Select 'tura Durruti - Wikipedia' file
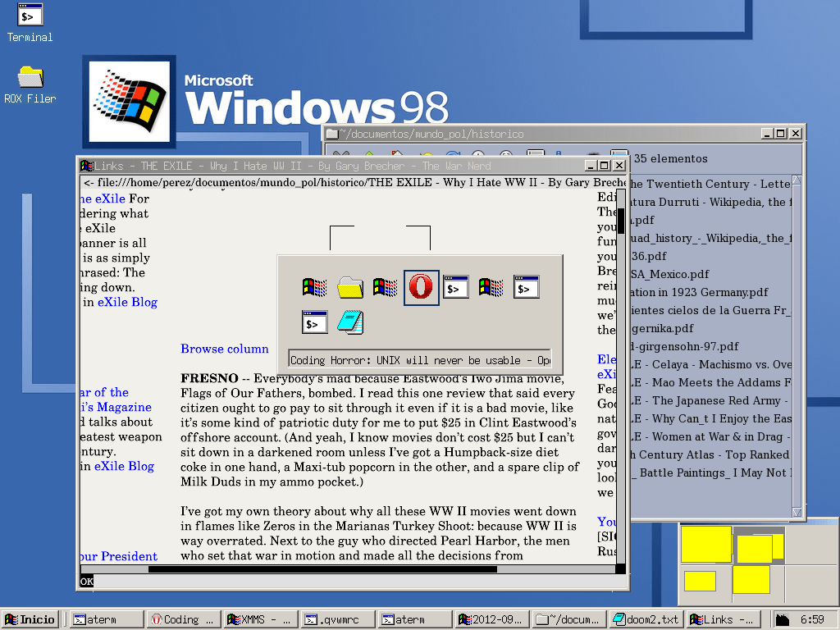Image resolution: width=840 pixels, height=630 pixels. click(710, 202)
